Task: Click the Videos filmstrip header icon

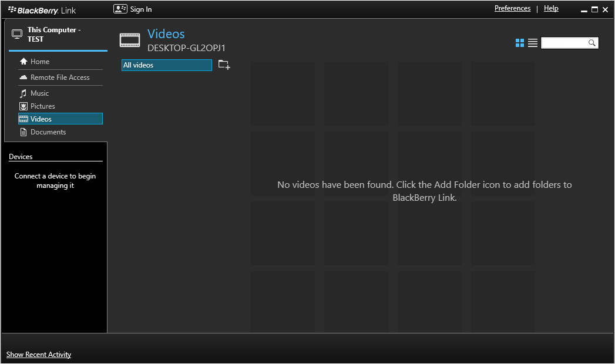Action: pos(130,40)
